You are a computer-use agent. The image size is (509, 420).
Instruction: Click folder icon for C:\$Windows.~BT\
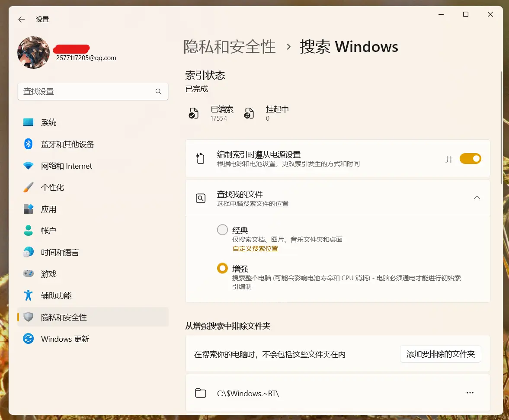click(201, 393)
